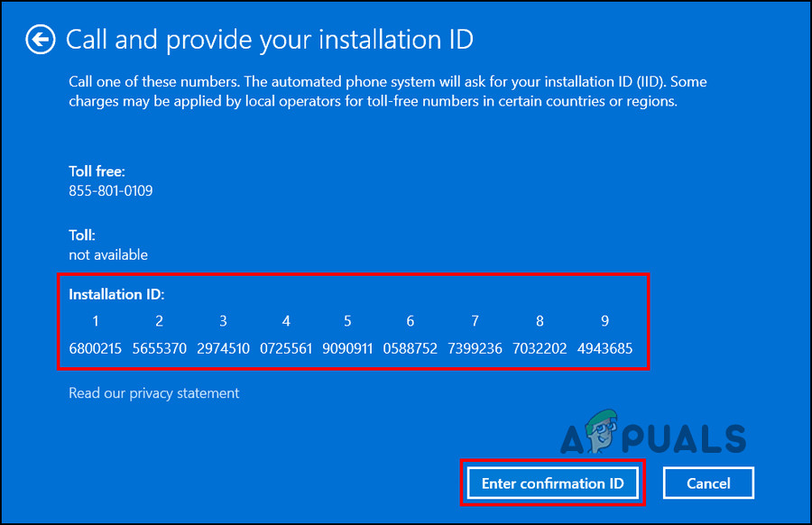812x525 pixels.
Task: Click the Toll not available text
Action: 107,254
